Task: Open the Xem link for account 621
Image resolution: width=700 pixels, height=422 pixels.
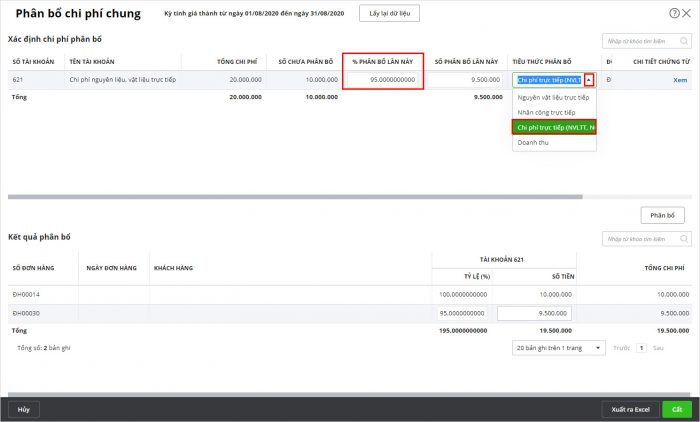Action: tap(680, 80)
